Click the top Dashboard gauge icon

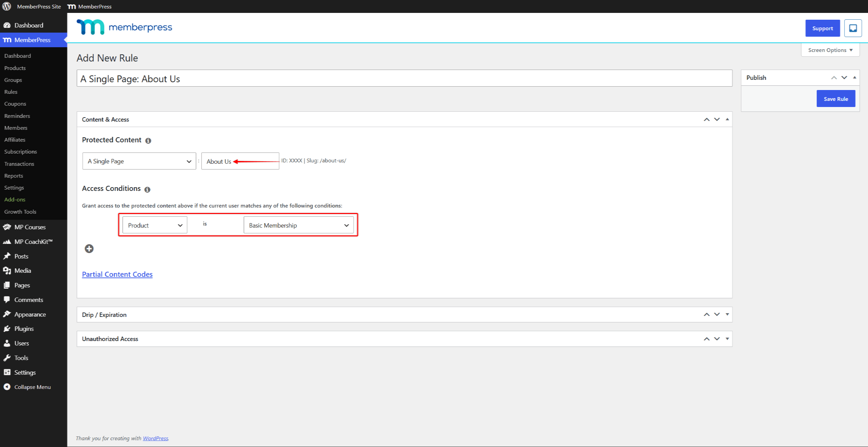pos(7,25)
